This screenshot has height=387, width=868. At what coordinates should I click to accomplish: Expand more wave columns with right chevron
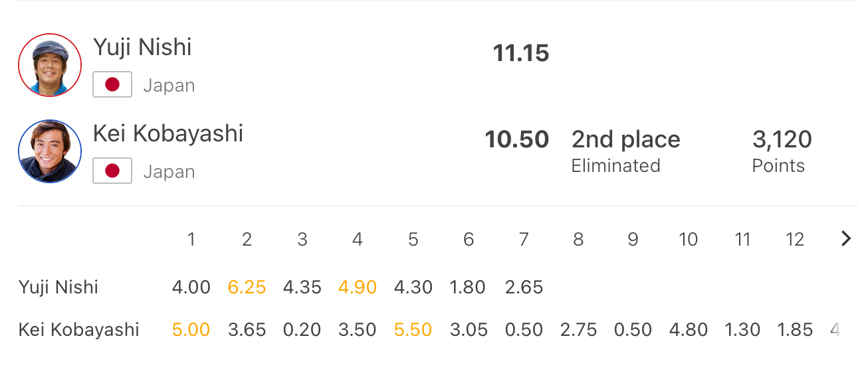coord(845,239)
